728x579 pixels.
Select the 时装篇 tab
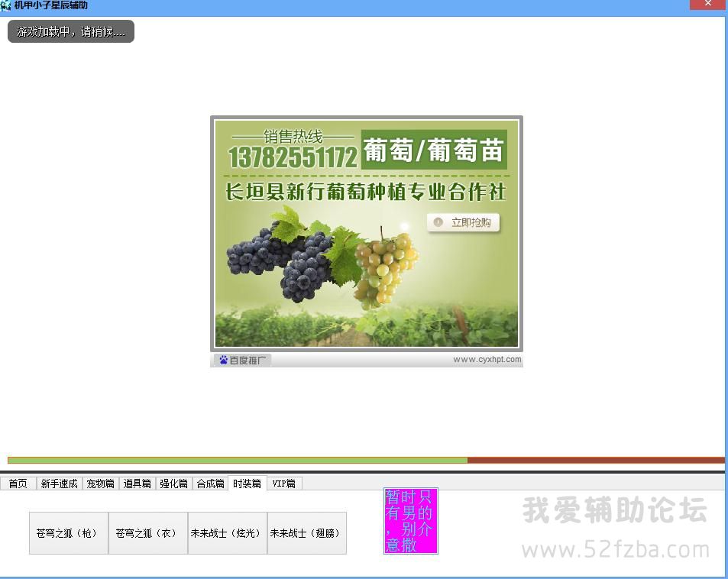coord(247,484)
